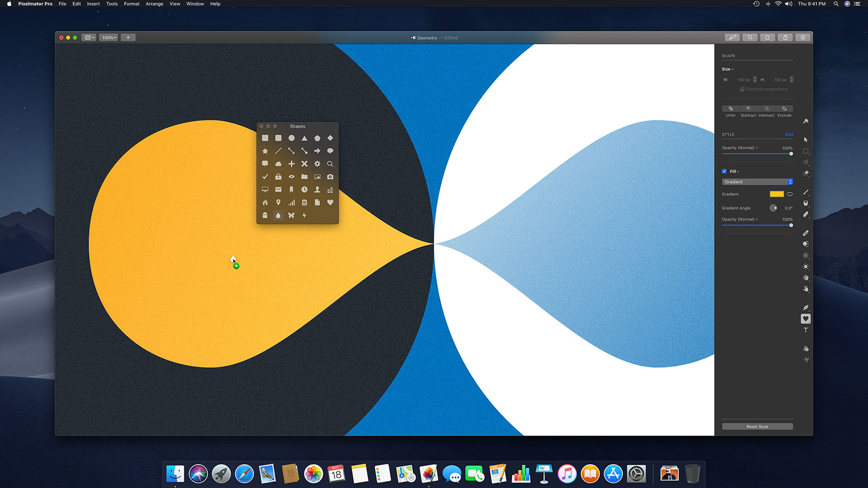Uncheck the Fill checkbox
The image size is (868, 488).
click(724, 171)
